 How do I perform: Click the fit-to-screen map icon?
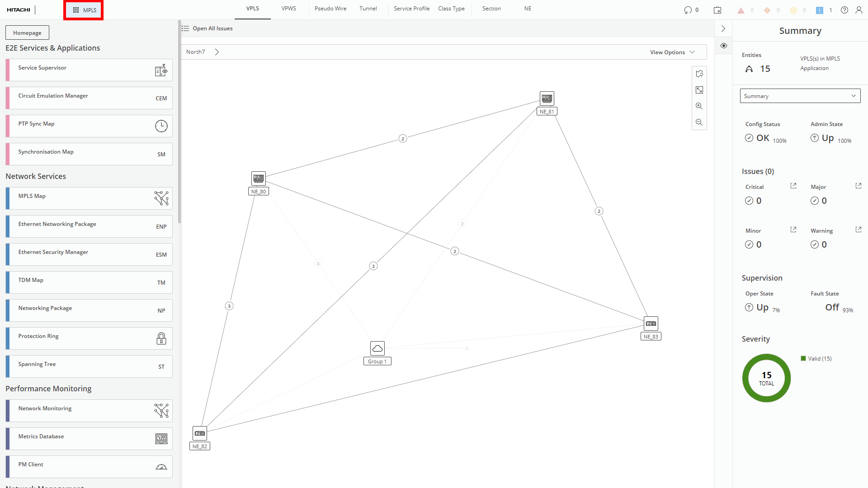pos(699,90)
